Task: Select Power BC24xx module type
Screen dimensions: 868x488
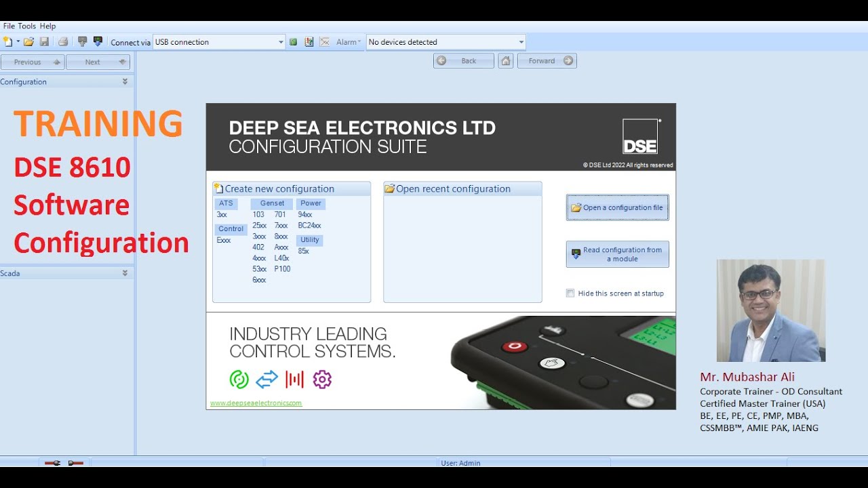Action: point(309,226)
